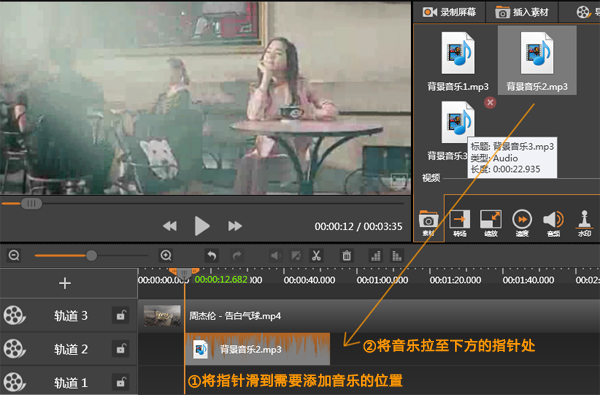Click the green 00:00:12.682 playhead time
The height and width of the screenshot is (395, 600).
(x=221, y=279)
